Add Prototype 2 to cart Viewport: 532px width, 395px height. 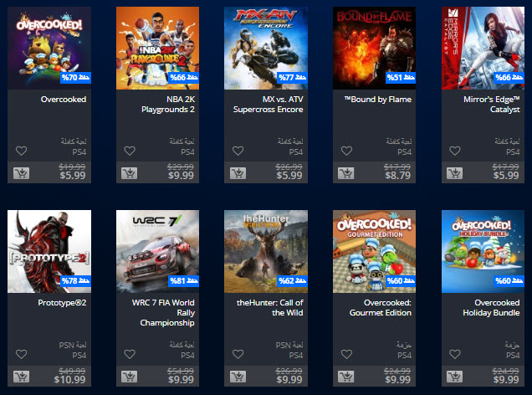click(x=22, y=377)
